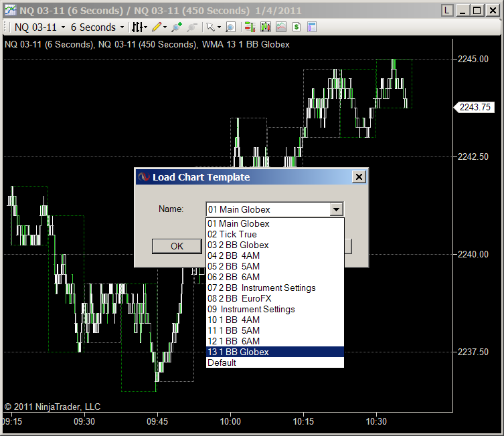
Task: Click the chart label text 'WMA 13 1 BB Globex'
Action: 246,44
